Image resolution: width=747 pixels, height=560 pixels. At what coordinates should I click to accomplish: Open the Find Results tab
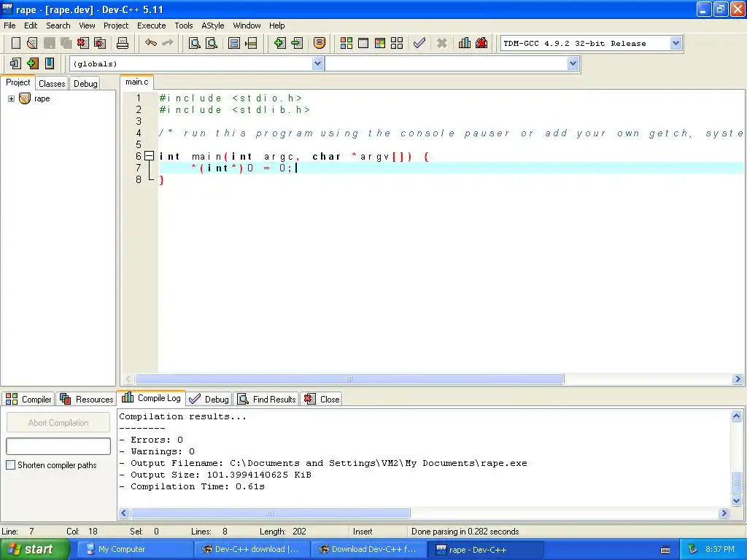pyautogui.click(x=267, y=399)
